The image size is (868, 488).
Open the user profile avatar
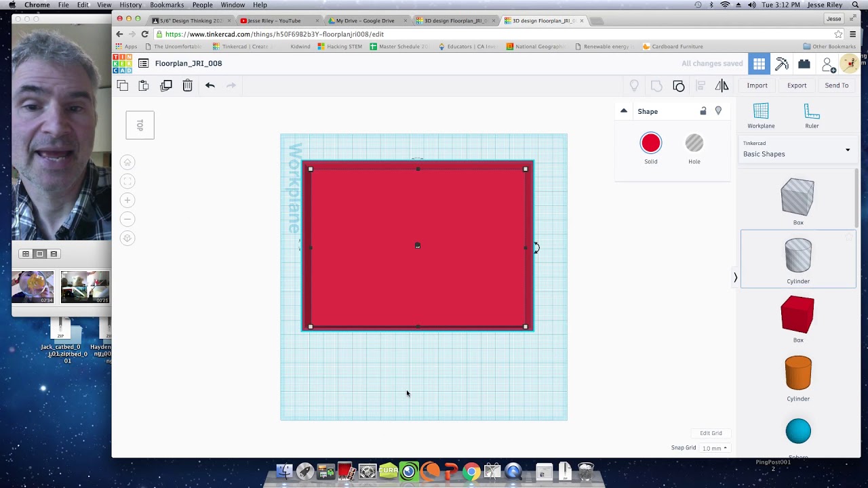tap(849, 64)
